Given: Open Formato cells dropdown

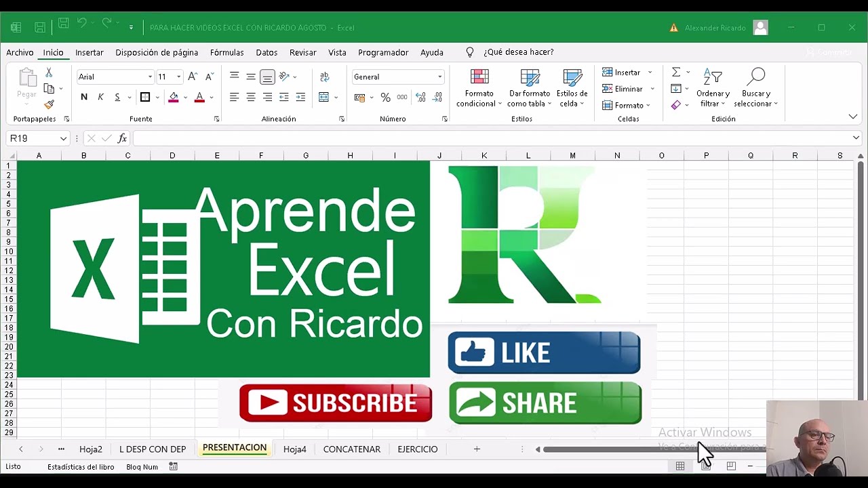Looking at the screenshot, I should pos(627,105).
